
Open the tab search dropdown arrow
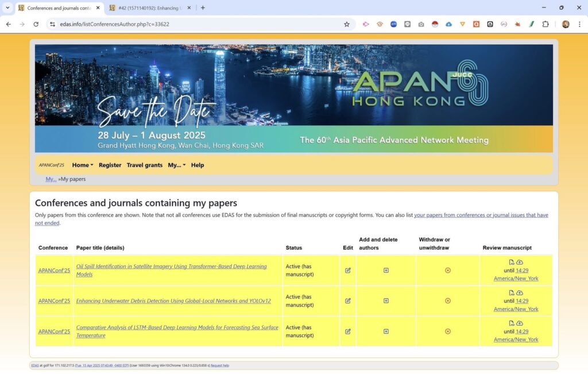click(7, 7)
